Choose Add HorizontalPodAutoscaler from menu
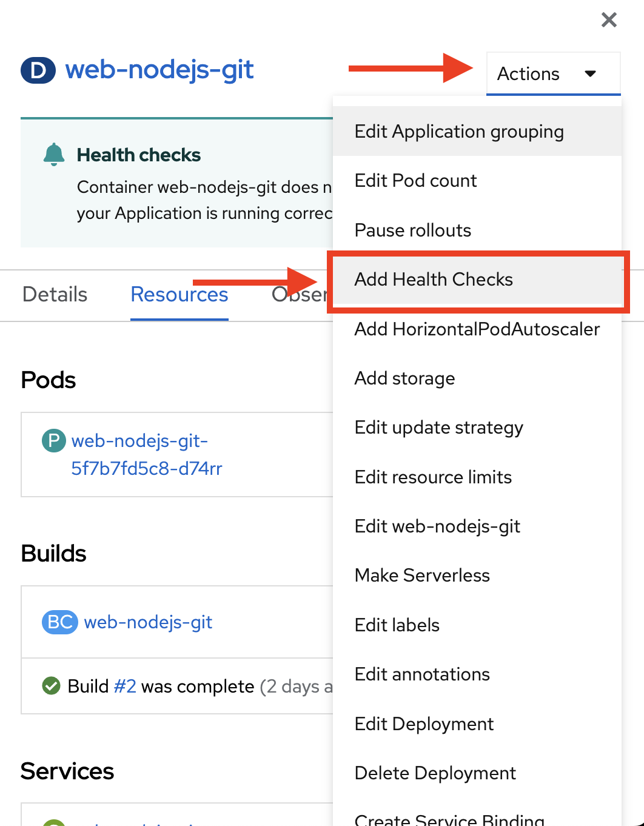Viewport: 644px width, 826px height. point(477,329)
